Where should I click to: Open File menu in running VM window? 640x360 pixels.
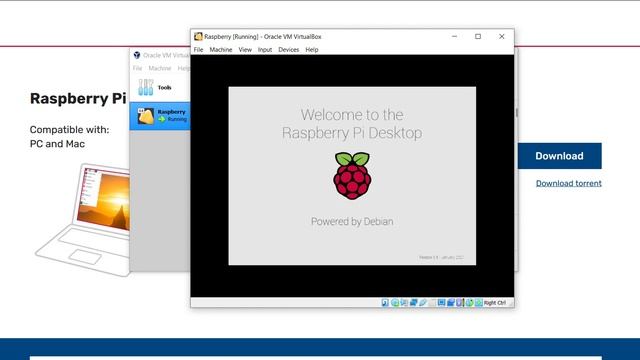tap(198, 50)
